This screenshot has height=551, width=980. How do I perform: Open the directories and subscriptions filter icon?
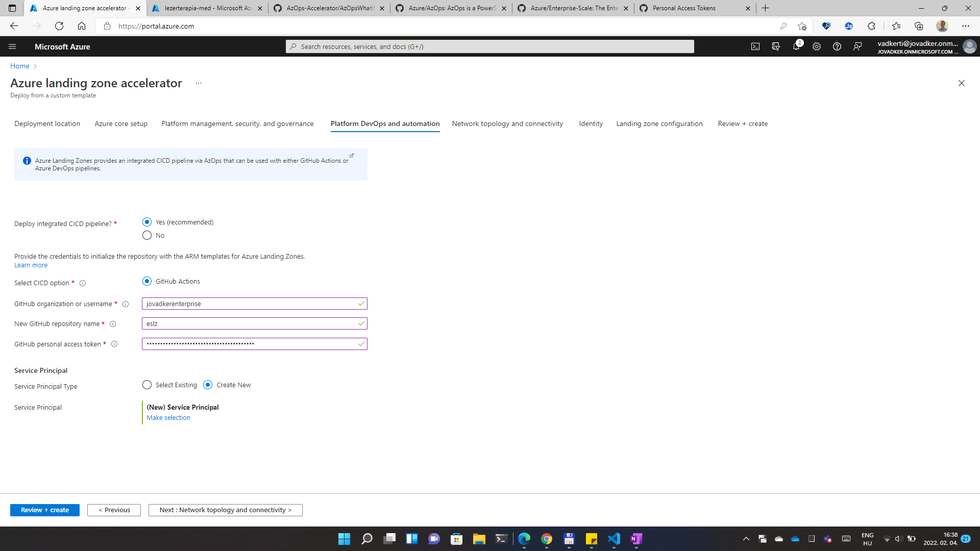pos(776,46)
